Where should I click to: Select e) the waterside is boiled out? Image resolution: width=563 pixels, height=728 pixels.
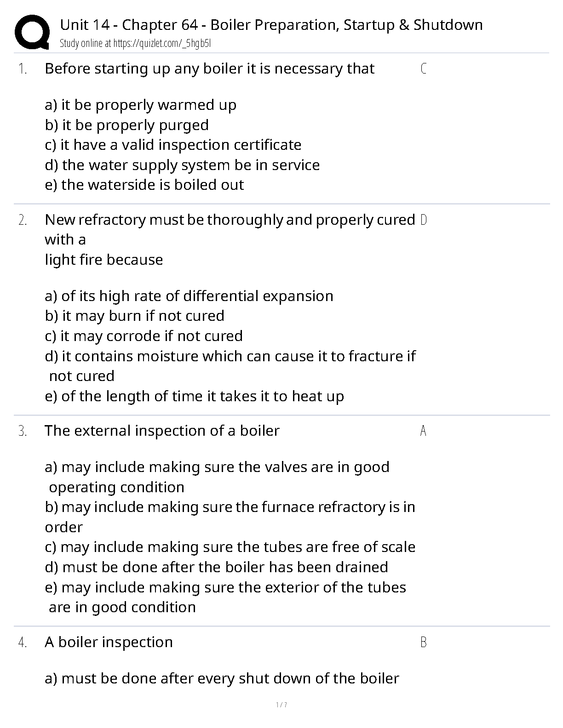(144, 185)
